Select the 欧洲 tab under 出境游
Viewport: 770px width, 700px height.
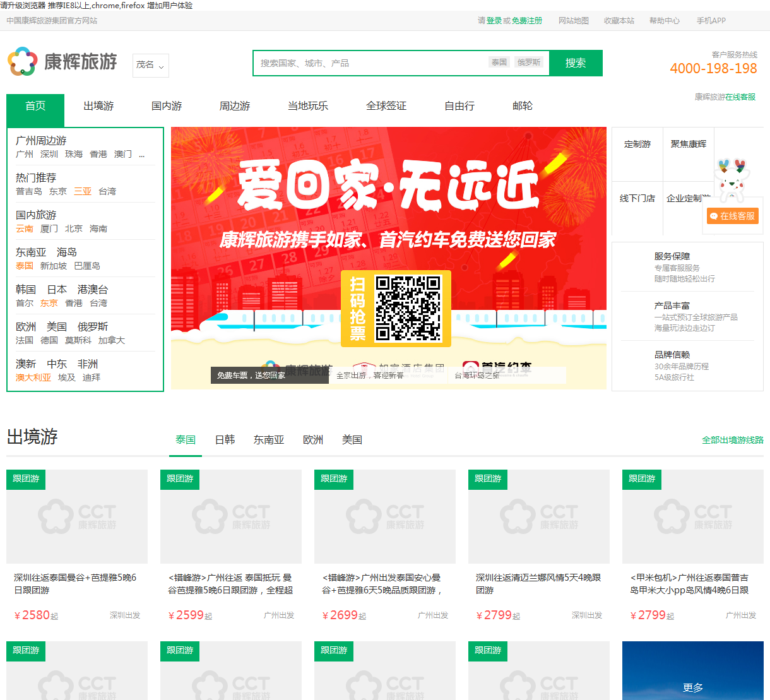click(313, 440)
